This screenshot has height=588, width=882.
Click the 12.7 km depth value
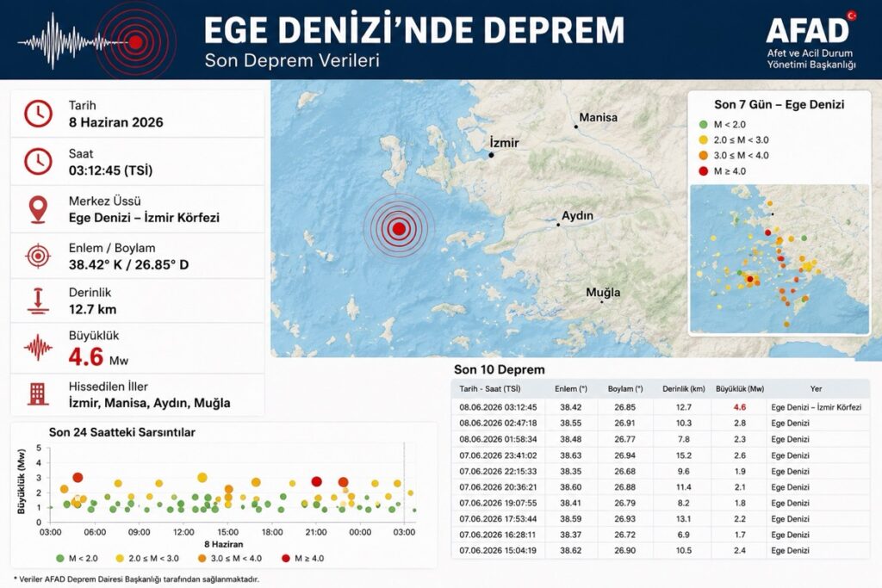click(92, 309)
